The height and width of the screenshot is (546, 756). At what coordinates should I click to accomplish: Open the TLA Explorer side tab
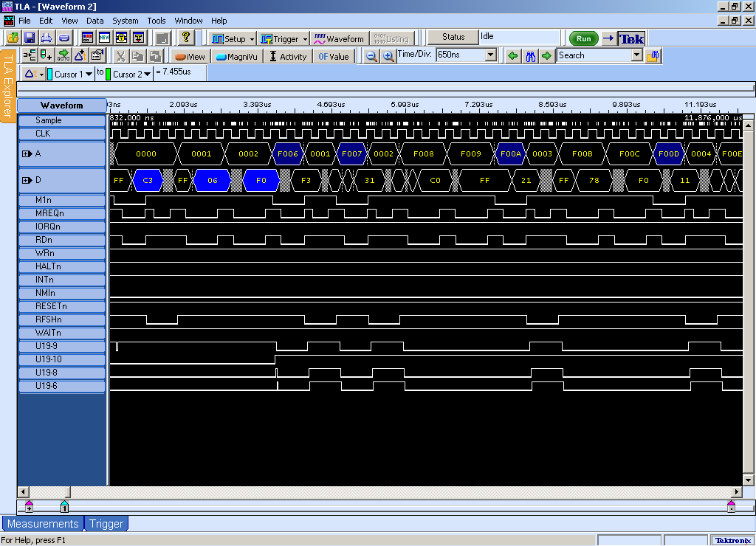(7, 86)
